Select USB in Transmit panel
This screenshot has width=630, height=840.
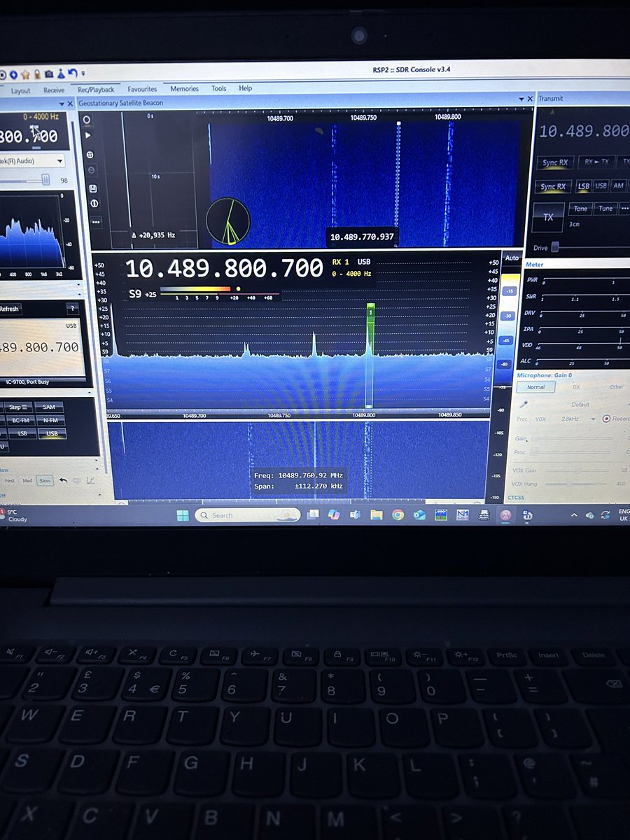tap(601, 185)
